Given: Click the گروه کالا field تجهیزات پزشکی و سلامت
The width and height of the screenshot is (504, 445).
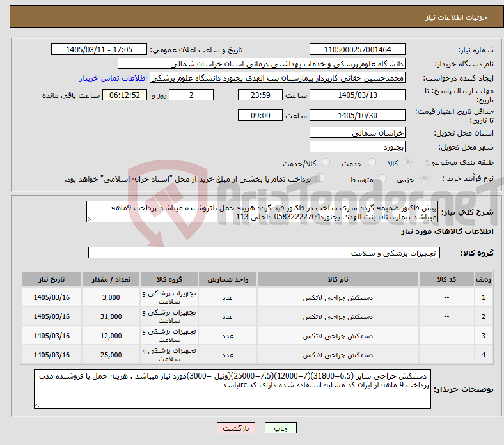Looking at the screenshot, I should tap(264, 253).
